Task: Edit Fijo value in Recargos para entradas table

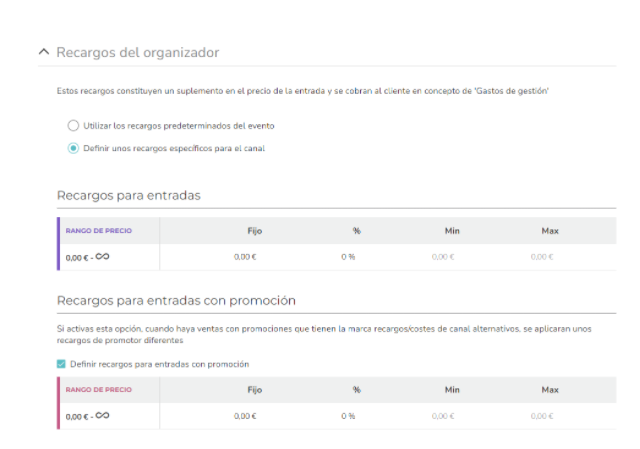Action: pyautogui.click(x=245, y=257)
